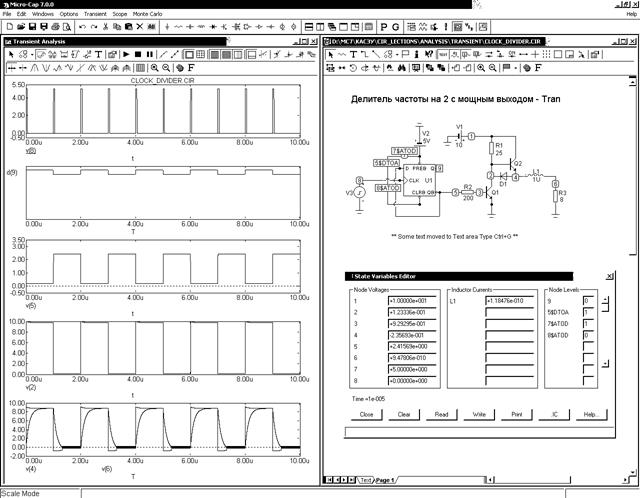Open the Scope menu
The image size is (640, 498).
tap(120, 14)
